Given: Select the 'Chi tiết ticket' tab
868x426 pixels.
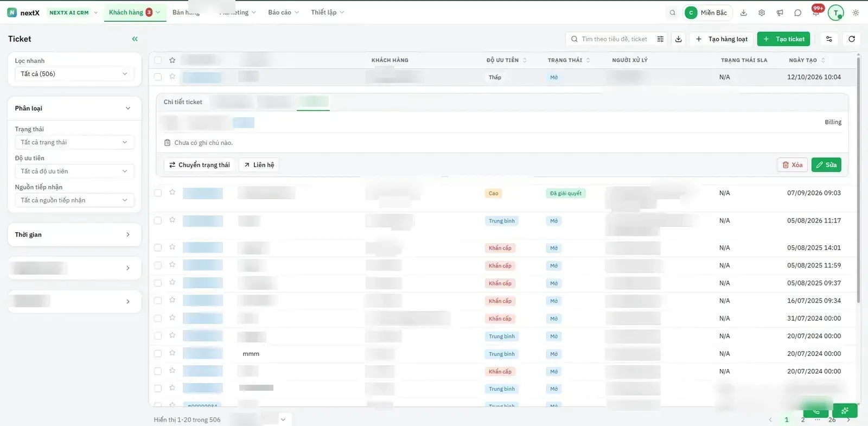Looking at the screenshot, I should coord(183,102).
